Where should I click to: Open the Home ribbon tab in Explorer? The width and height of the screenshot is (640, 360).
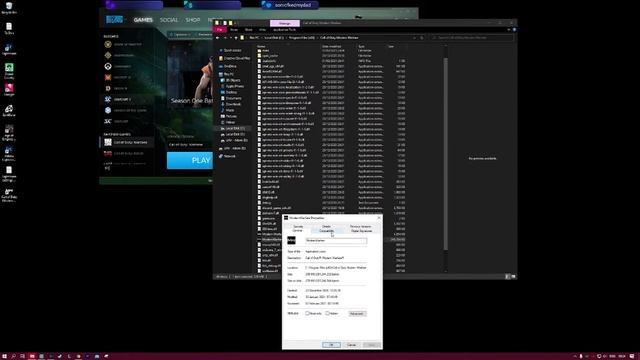pyautogui.click(x=234, y=30)
